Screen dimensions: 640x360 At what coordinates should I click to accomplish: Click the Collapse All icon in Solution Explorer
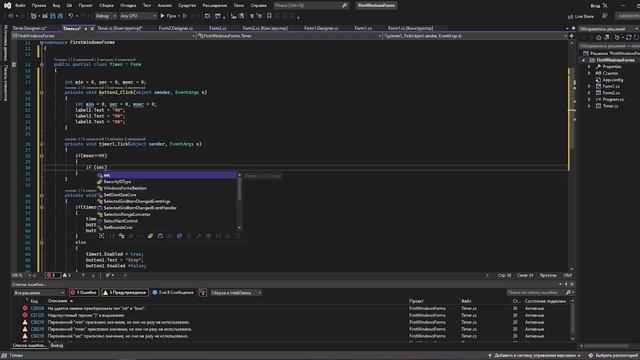(636, 37)
